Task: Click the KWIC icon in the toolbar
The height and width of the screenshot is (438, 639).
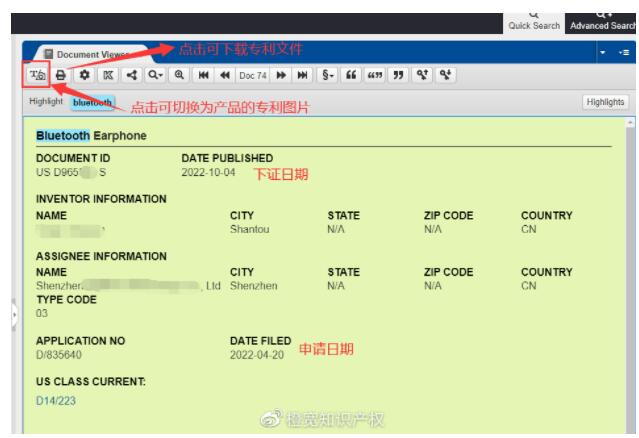Action: pos(108,75)
